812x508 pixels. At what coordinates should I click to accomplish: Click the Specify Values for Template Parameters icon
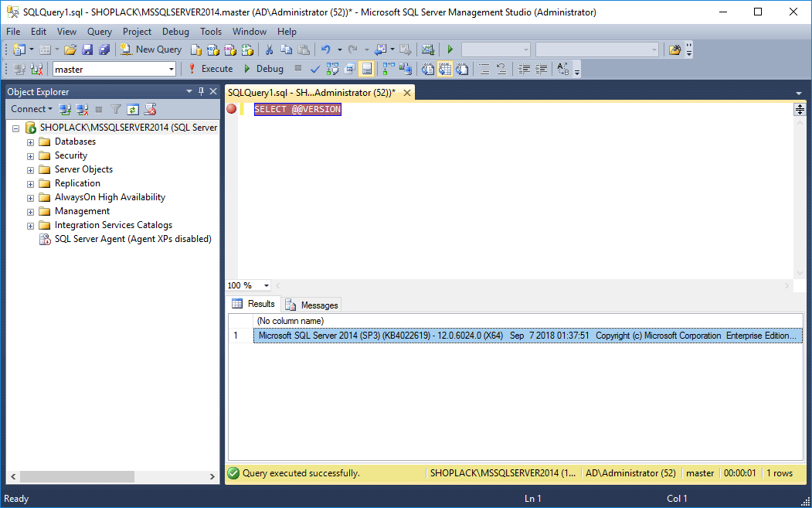tap(563, 69)
